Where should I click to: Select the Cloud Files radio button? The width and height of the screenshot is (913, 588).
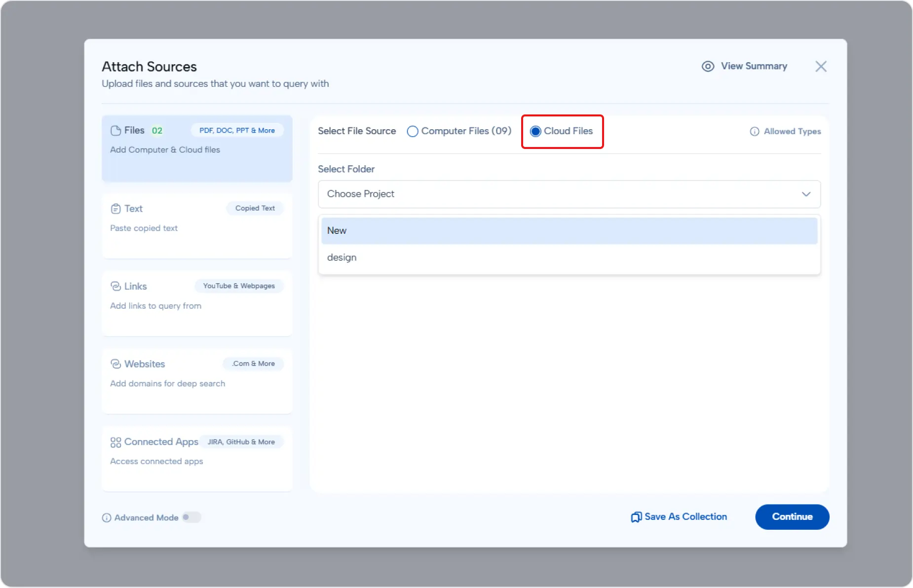coord(535,131)
